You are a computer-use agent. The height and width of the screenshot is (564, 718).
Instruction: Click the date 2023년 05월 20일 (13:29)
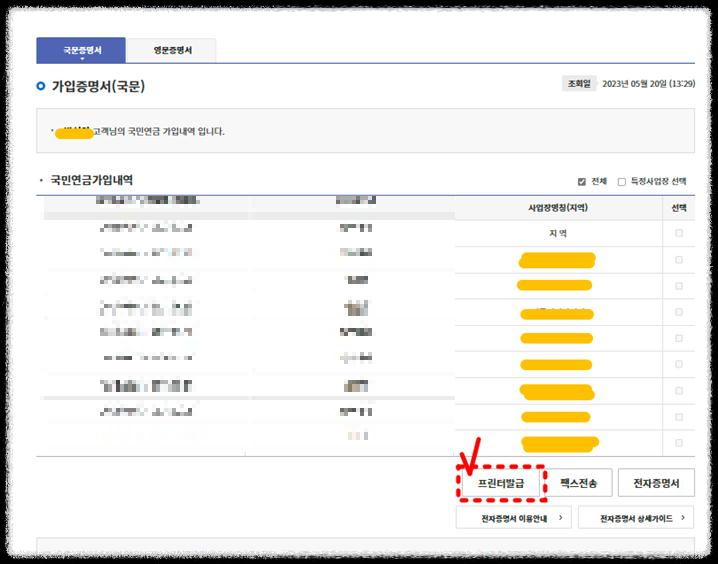[648, 84]
